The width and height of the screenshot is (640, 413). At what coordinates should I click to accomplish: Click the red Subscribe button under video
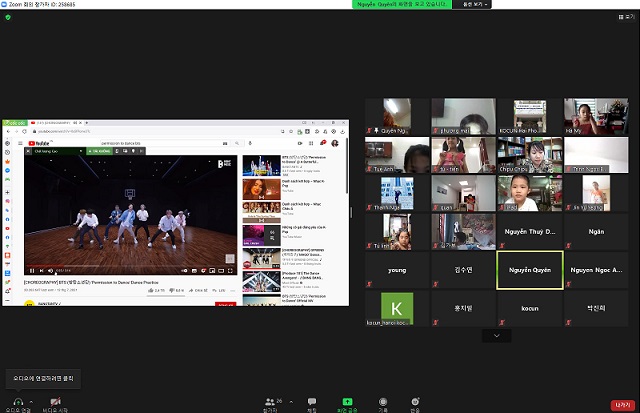click(225, 304)
